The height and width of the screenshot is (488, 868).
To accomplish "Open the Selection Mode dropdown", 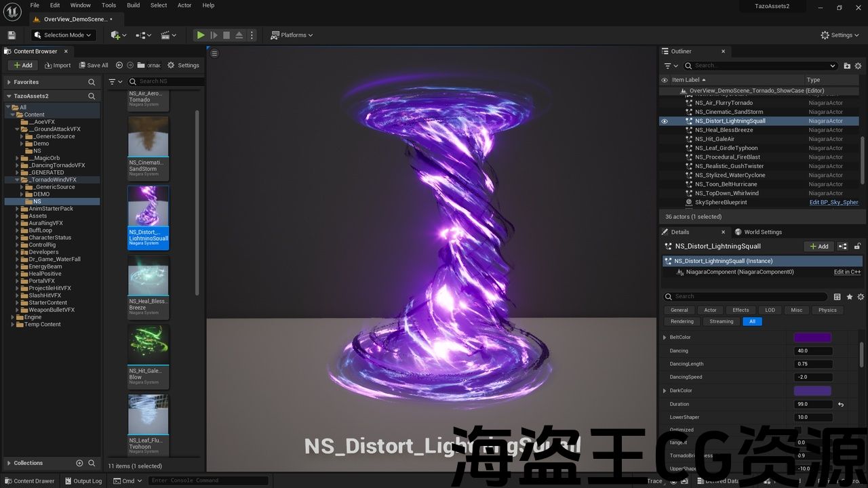I will 64,35.
